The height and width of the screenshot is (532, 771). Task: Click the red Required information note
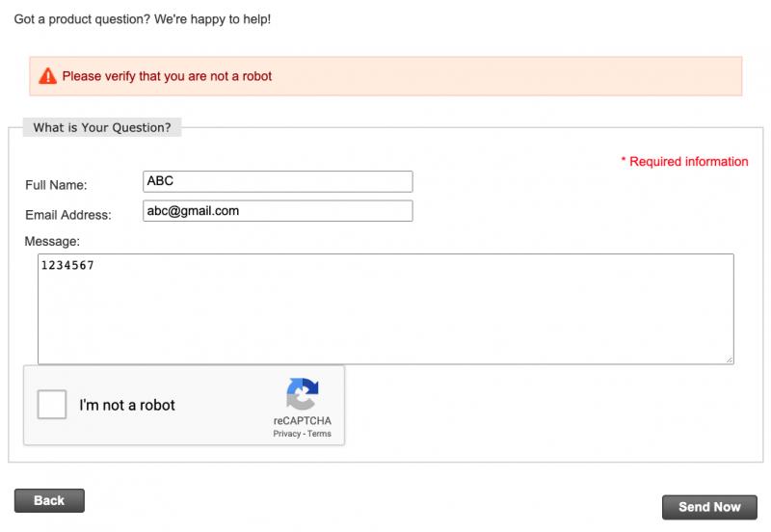pyautogui.click(x=684, y=162)
